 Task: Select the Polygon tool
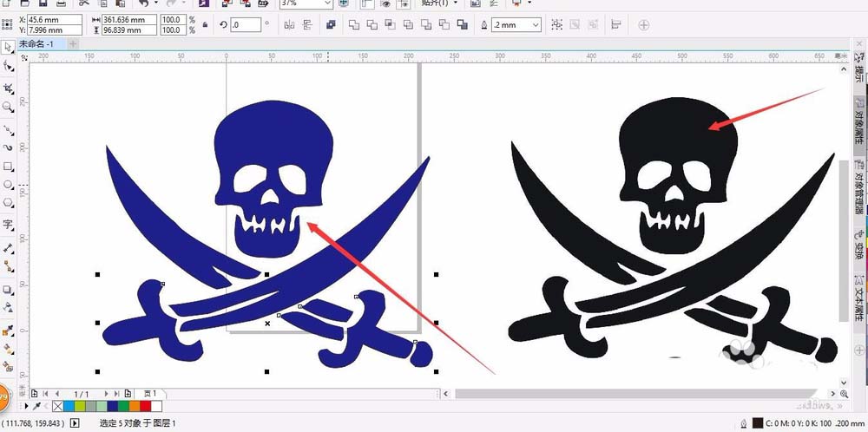[x=9, y=203]
